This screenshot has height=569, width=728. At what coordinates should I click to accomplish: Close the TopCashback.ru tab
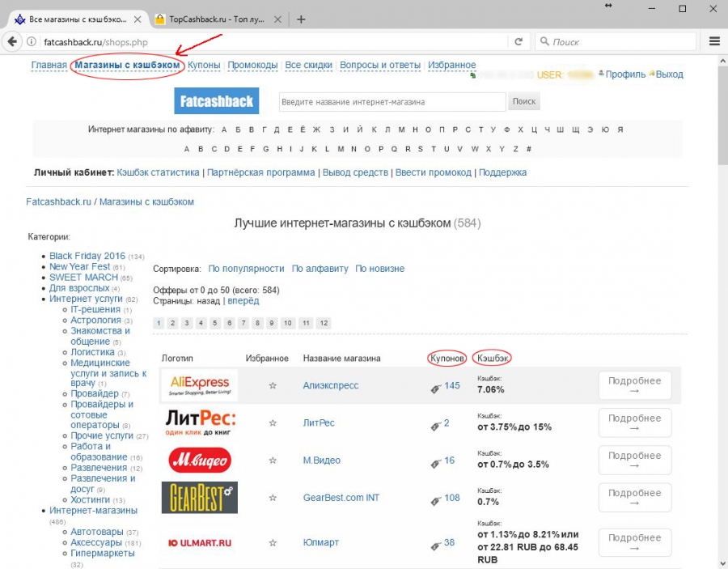[277, 19]
